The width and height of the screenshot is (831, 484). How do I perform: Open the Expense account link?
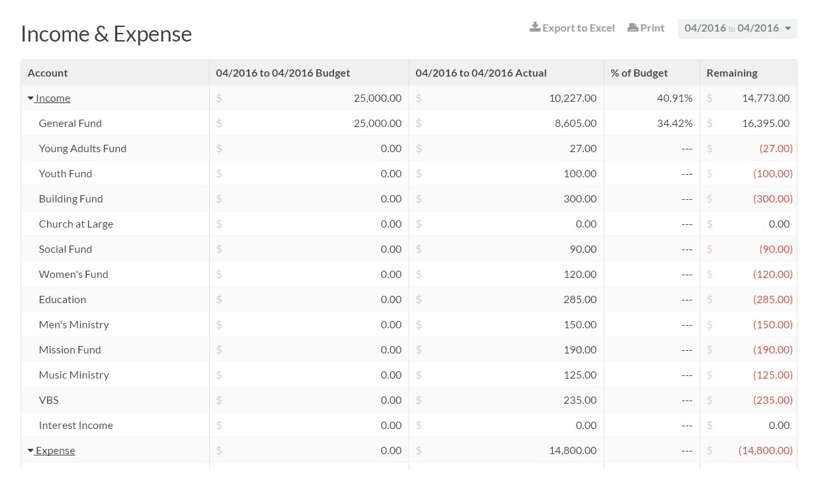point(55,451)
